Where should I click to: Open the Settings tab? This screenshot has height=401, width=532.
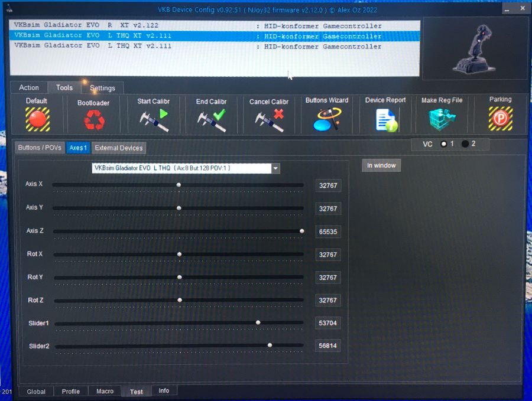102,88
